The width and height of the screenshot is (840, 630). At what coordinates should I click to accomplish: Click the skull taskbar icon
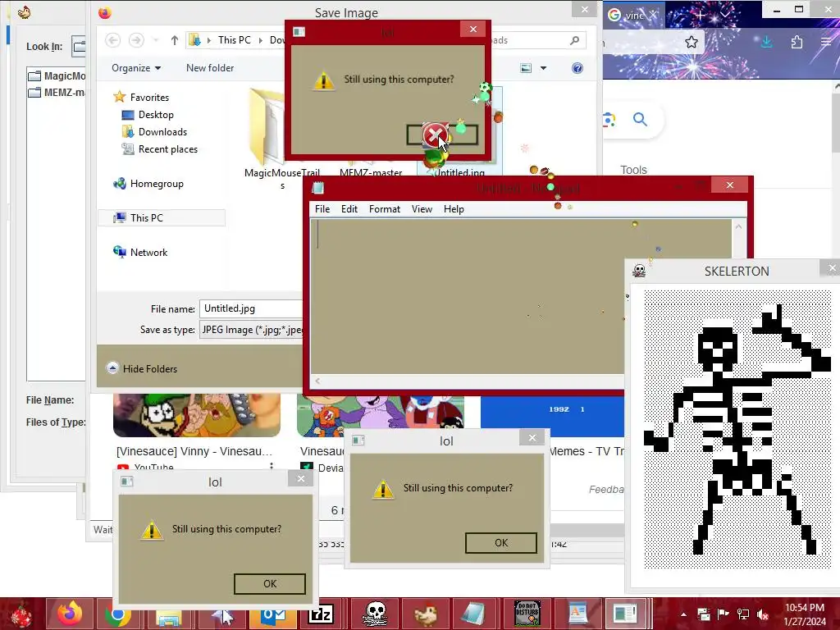click(x=375, y=614)
